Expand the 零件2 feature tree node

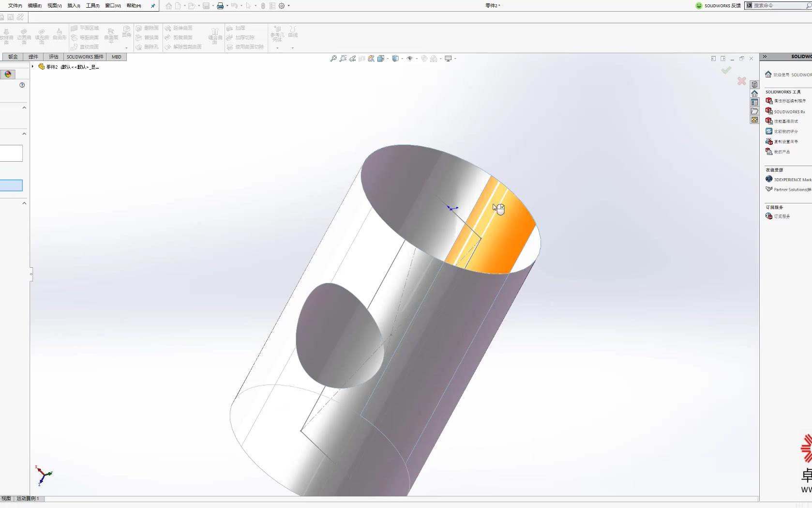click(33, 66)
